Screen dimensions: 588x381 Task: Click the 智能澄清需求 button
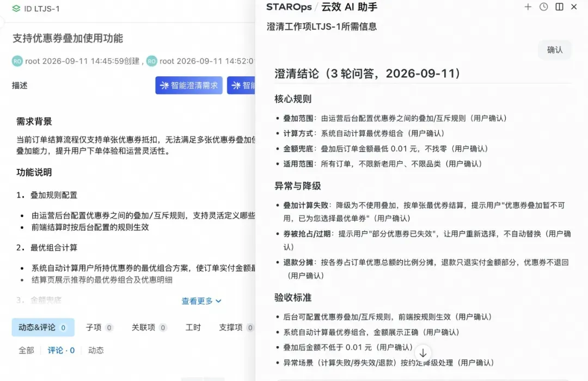click(x=189, y=85)
